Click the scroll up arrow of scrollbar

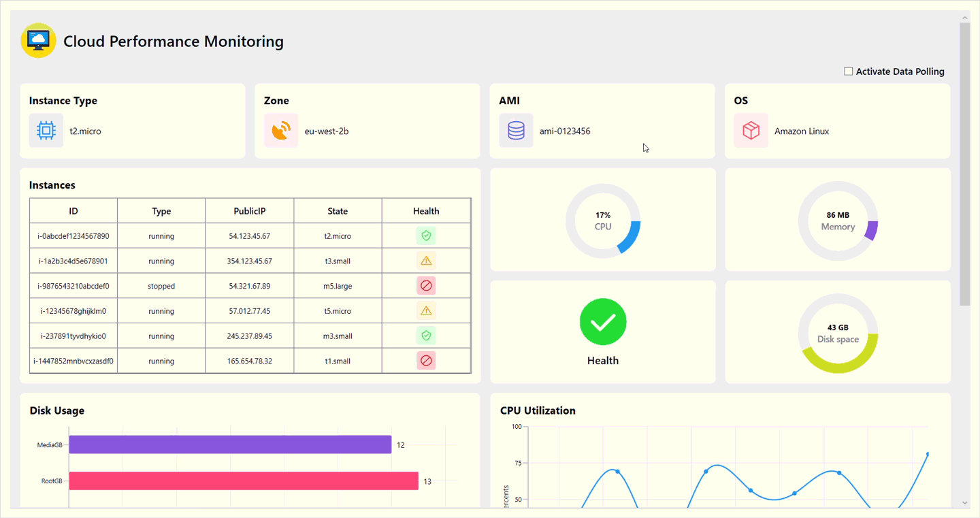[965, 17]
